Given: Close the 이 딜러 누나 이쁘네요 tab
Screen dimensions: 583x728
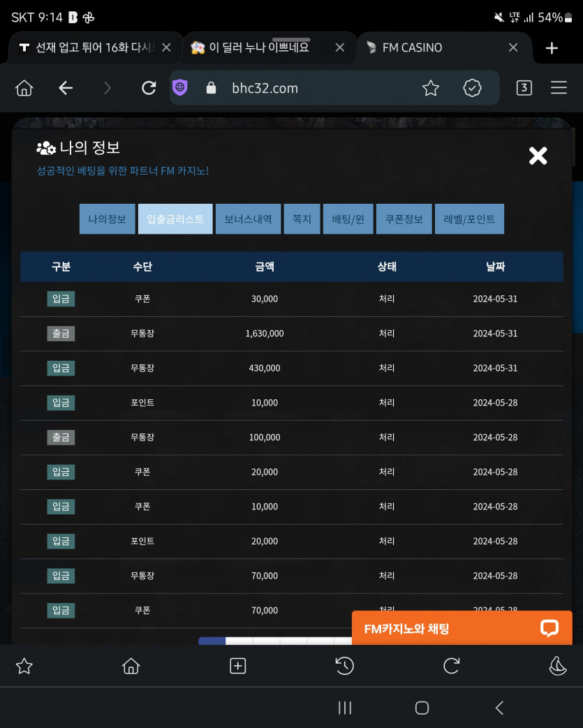Looking at the screenshot, I should [x=340, y=47].
